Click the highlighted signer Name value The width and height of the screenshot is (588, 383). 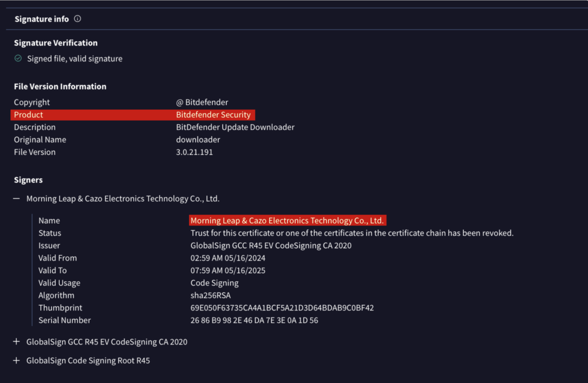coord(287,220)
